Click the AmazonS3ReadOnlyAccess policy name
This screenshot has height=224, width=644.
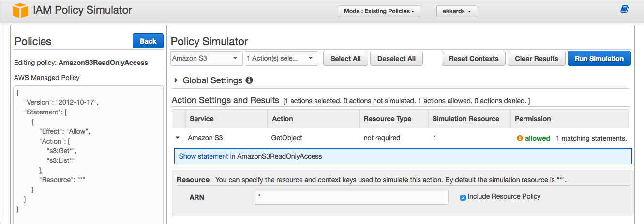103,63
